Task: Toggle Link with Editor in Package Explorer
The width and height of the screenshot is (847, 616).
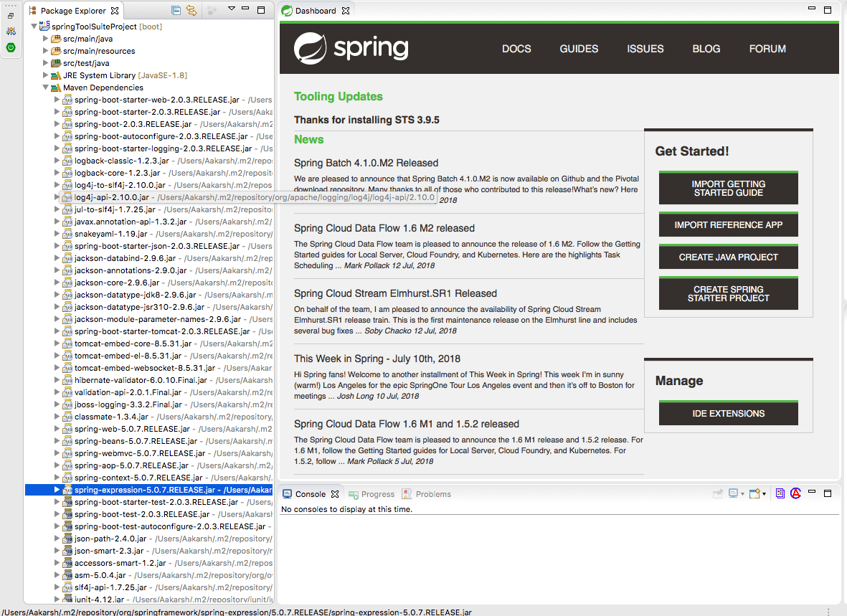Action: point(191,10)
